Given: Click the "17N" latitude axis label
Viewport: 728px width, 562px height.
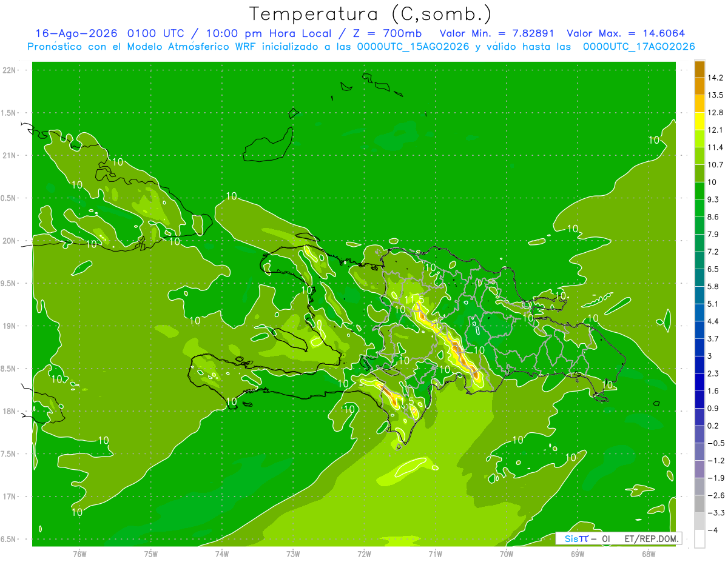Looking at the screenshot, I should [9, 497].
